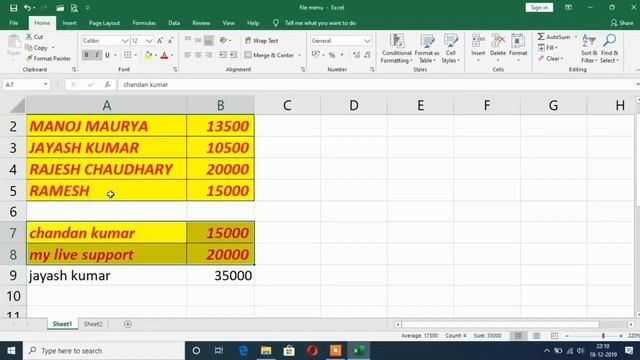Toggle Center alignment

click(198, 55)
